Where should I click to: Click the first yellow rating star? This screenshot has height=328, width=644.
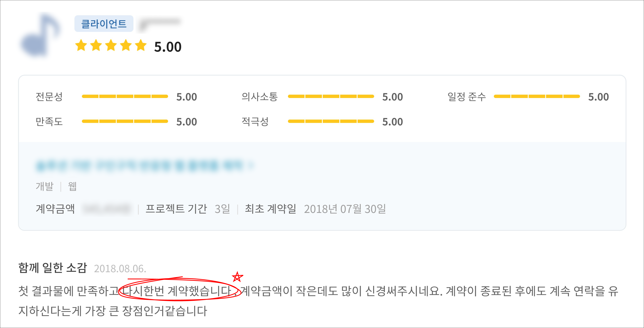point(81,46)
